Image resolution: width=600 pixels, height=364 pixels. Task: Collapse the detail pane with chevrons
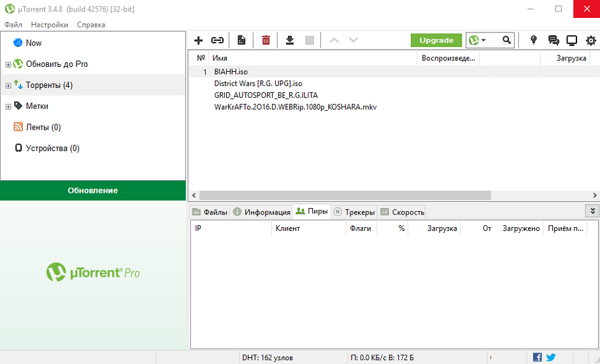click(x=592, y=211)
